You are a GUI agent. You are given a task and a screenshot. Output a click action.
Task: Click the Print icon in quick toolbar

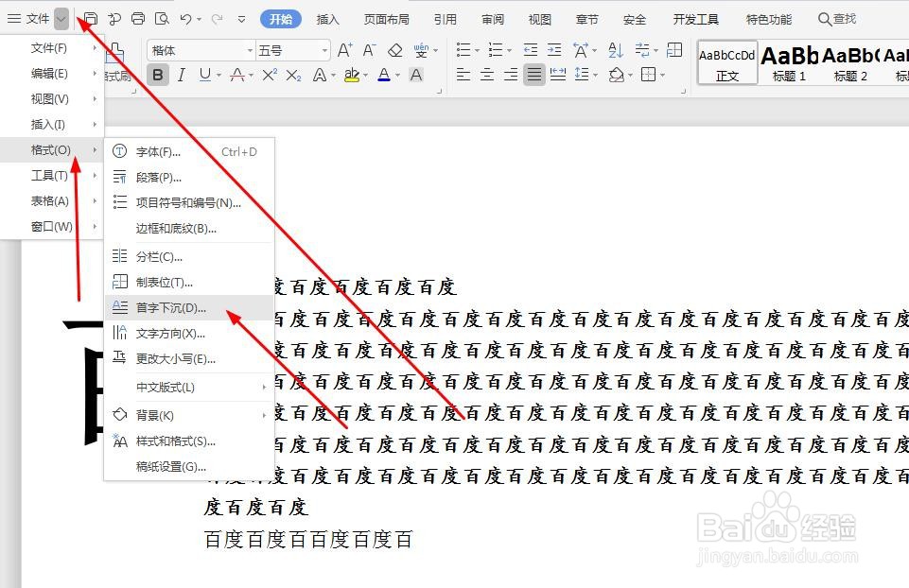[x=138, y=19]
